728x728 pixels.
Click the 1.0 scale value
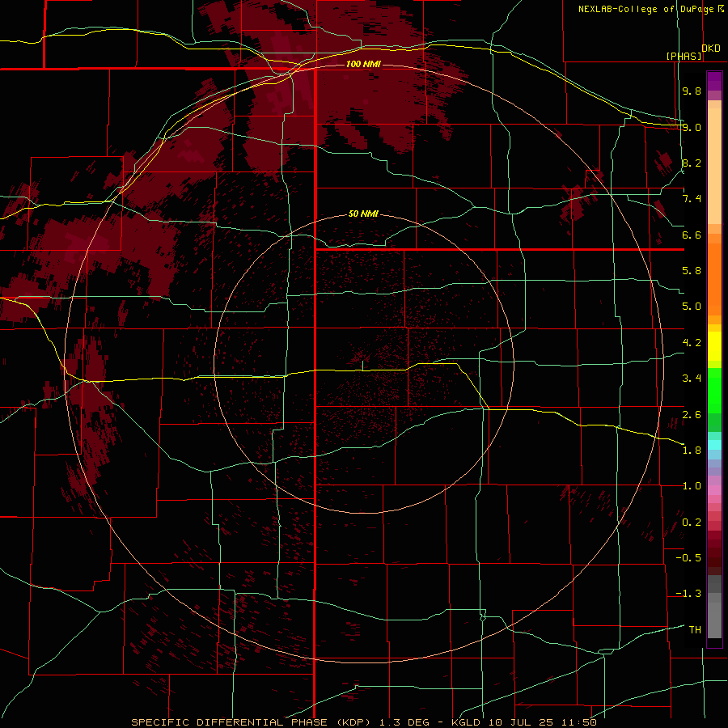pos(692,486)
